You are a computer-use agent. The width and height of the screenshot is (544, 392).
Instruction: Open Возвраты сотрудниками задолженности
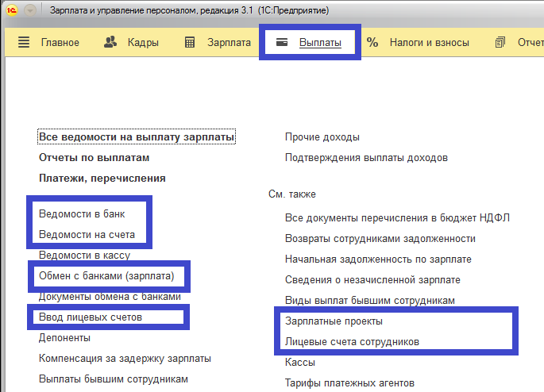[380, 239]
